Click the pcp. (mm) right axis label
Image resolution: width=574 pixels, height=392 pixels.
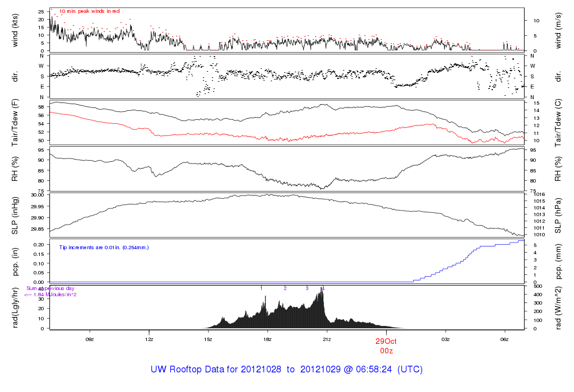tap(558, 262)
